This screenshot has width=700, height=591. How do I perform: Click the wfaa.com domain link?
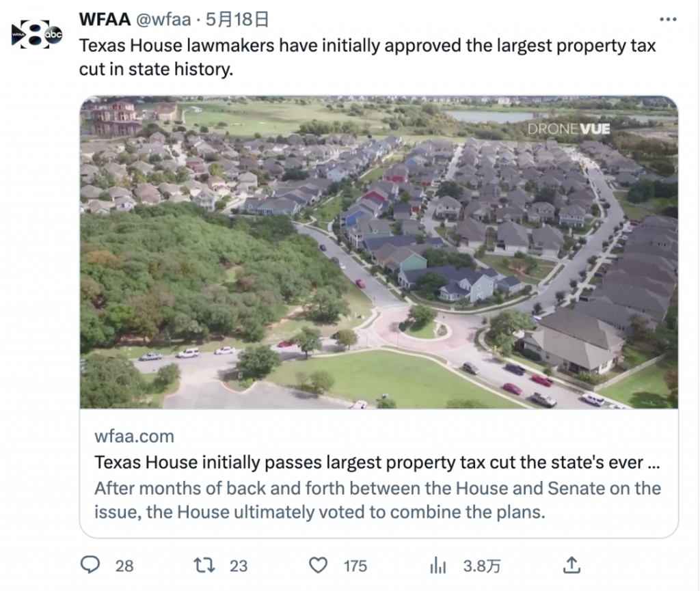[134, 436]
